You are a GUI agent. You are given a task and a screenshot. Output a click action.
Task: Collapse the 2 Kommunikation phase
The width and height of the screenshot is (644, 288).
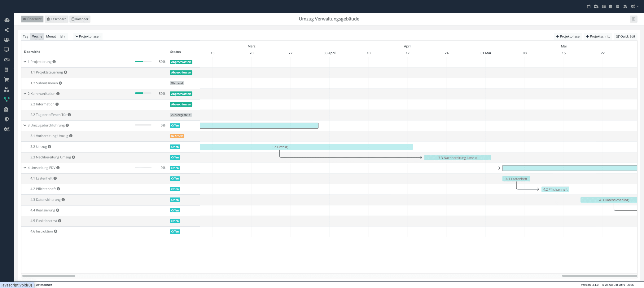25,94
